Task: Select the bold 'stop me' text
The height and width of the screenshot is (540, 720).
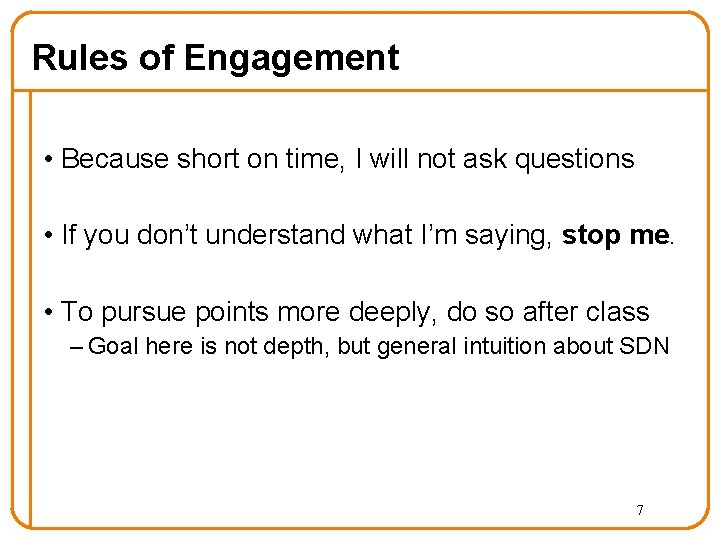Action: tap(616, 236)
